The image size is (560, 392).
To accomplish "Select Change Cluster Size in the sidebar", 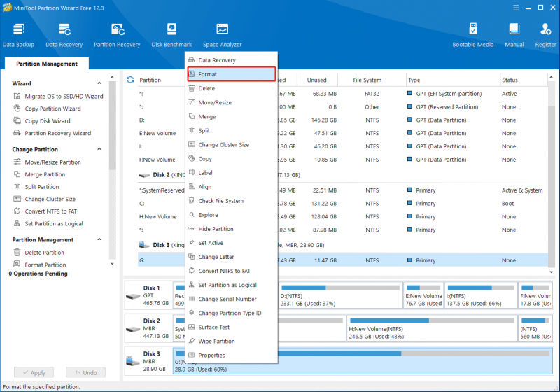I will 44,199.
